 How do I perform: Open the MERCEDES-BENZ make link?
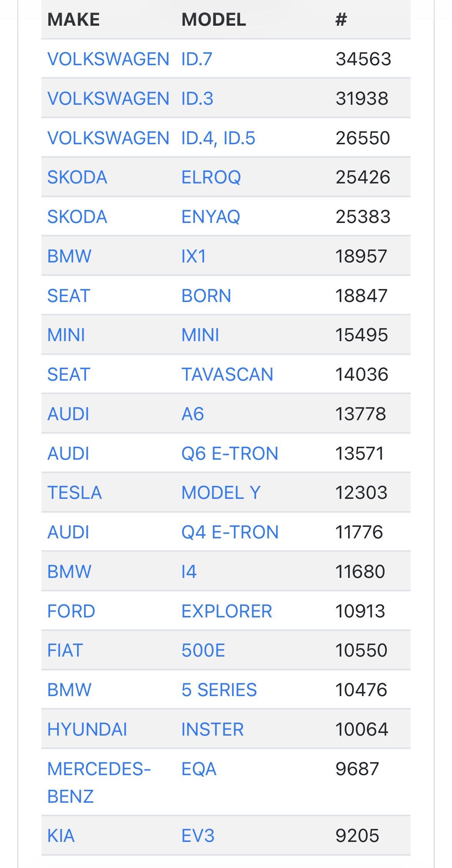pos(99,782)
